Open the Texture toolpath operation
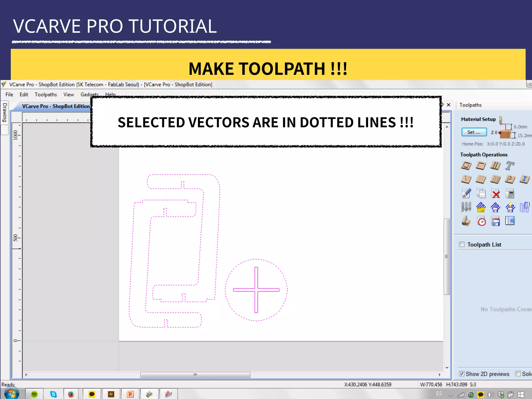The image size is (532, 399). pyautogui.click(x=495, y=179)
